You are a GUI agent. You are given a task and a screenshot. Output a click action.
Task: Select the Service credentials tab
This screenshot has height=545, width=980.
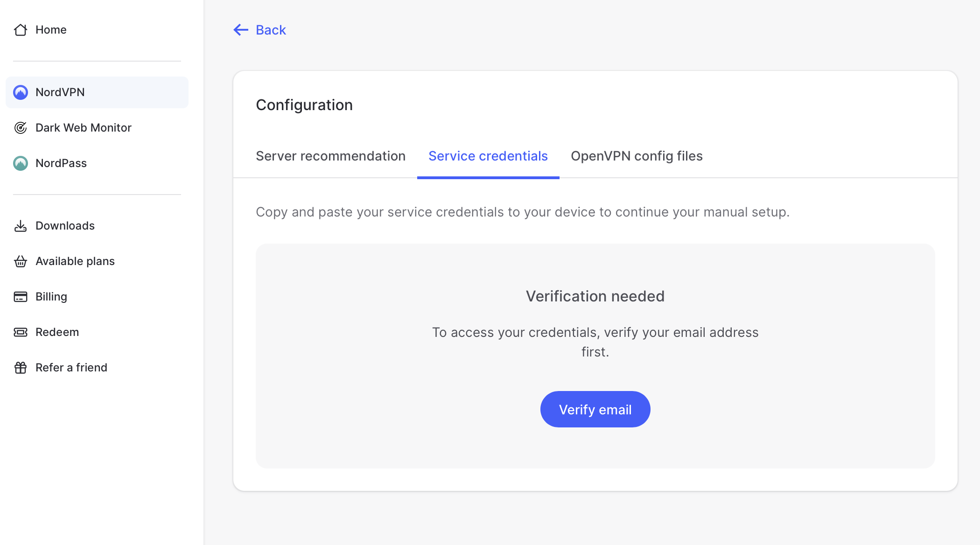click(488, 156)
